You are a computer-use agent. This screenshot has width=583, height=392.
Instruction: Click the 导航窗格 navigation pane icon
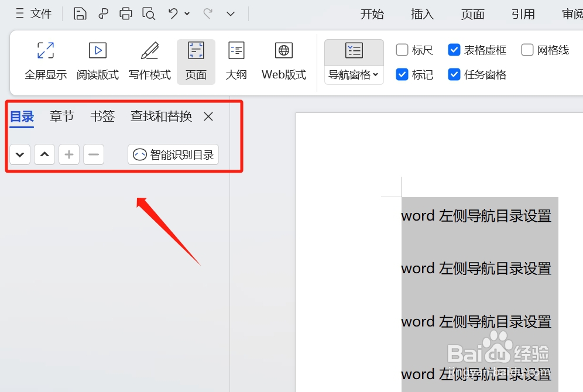point(354,51)
